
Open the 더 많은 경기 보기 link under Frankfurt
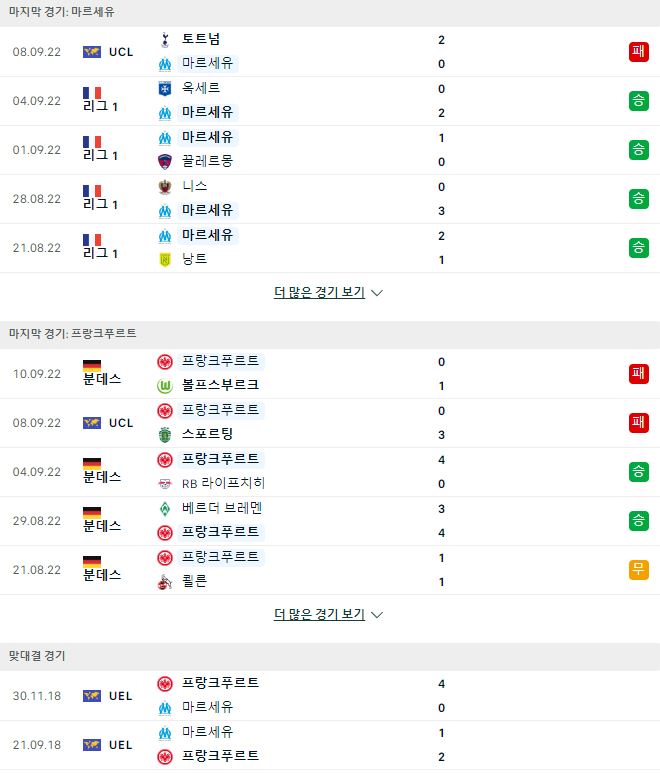click(319, 615)
